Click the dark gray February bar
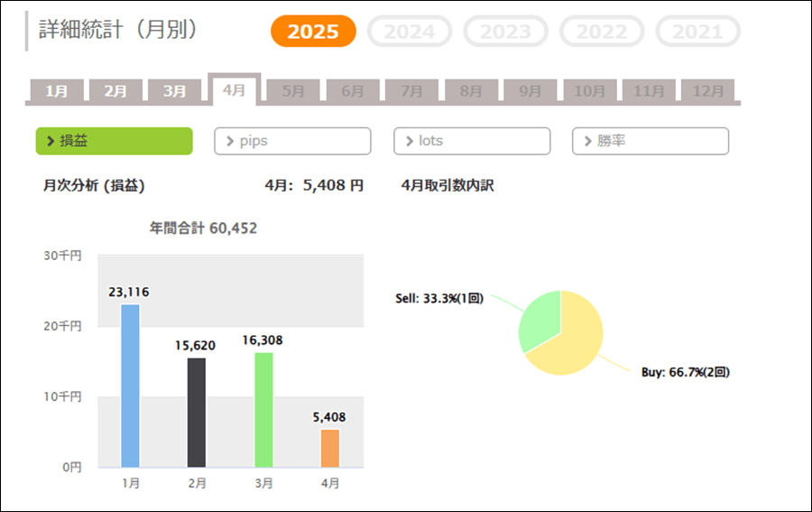This screenshot has width=812, height=512. tap(197, 413)
